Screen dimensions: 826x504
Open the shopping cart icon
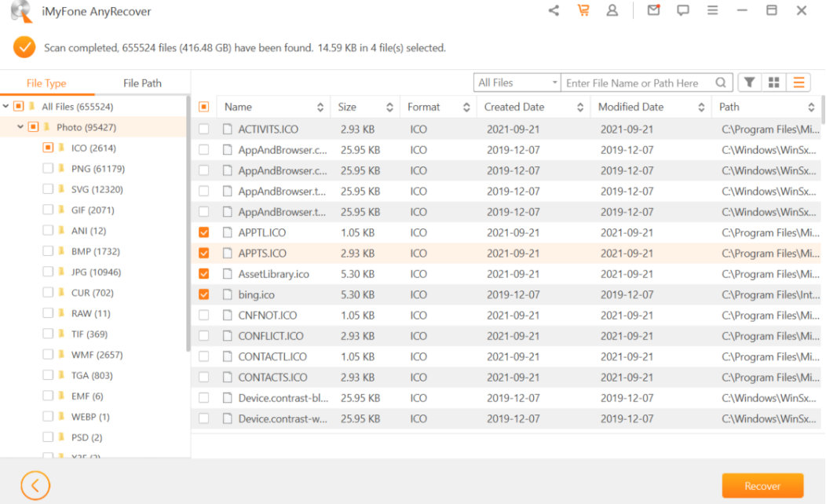pyautogui.click(x=583, y=10)
